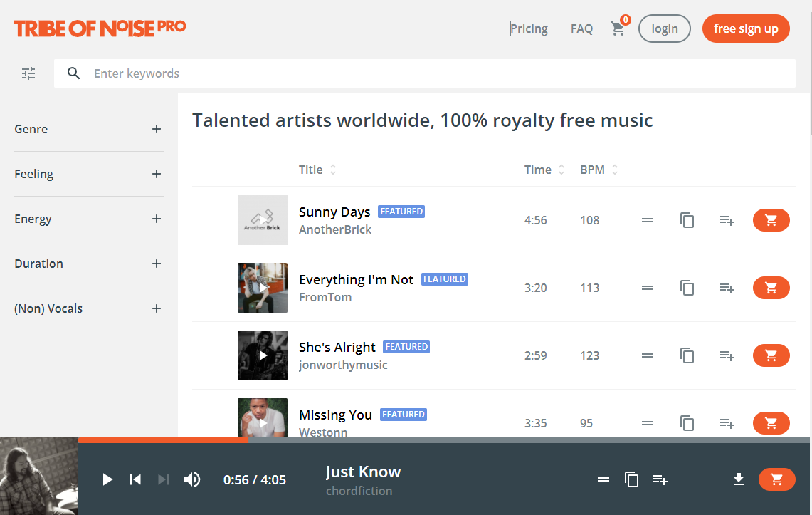
Task: Add She's Alright to cart
Action: coord(771,355)
